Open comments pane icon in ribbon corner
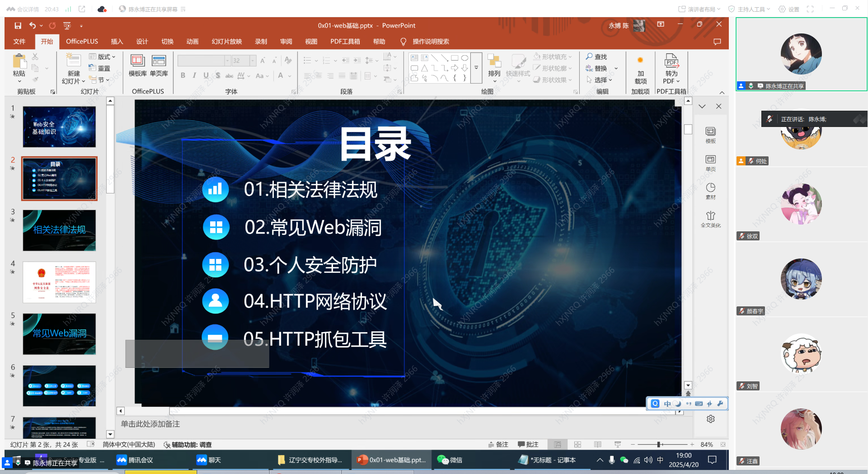868x474 pixels. tap(717, 42)
